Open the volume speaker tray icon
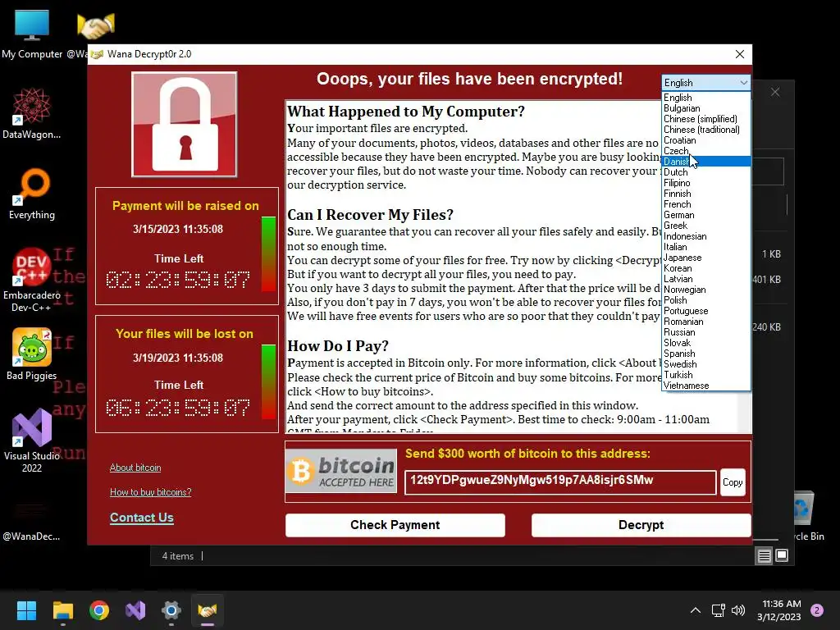 tap(738, 610)
